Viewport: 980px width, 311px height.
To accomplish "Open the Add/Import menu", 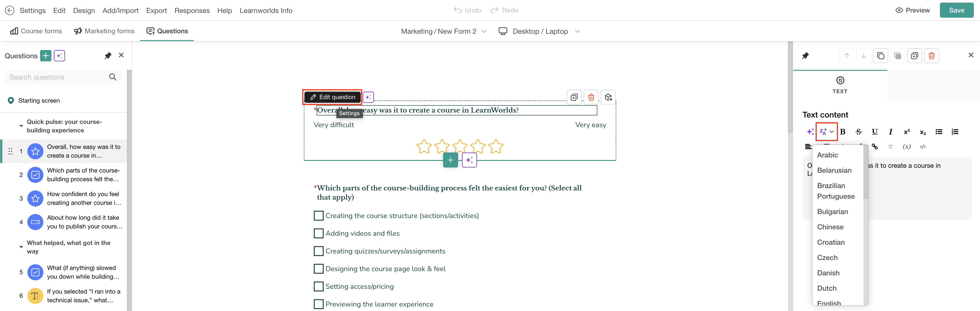I will (x=120, y=10).
